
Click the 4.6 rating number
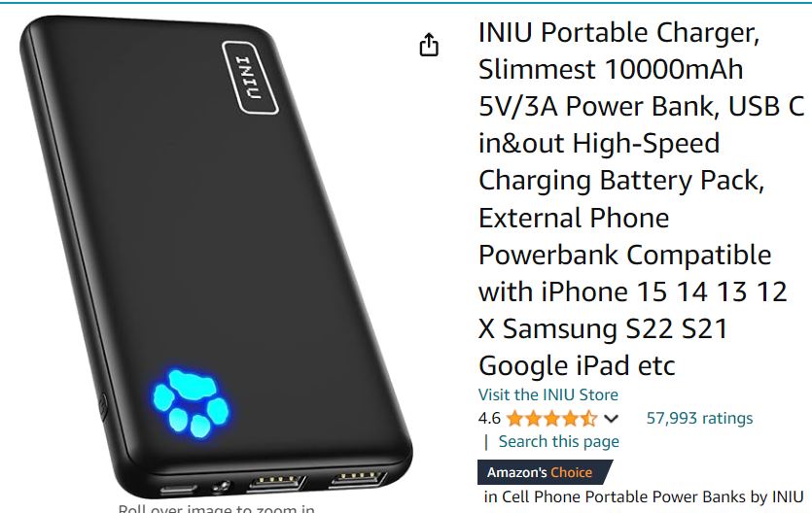click(x=489, y=418)
